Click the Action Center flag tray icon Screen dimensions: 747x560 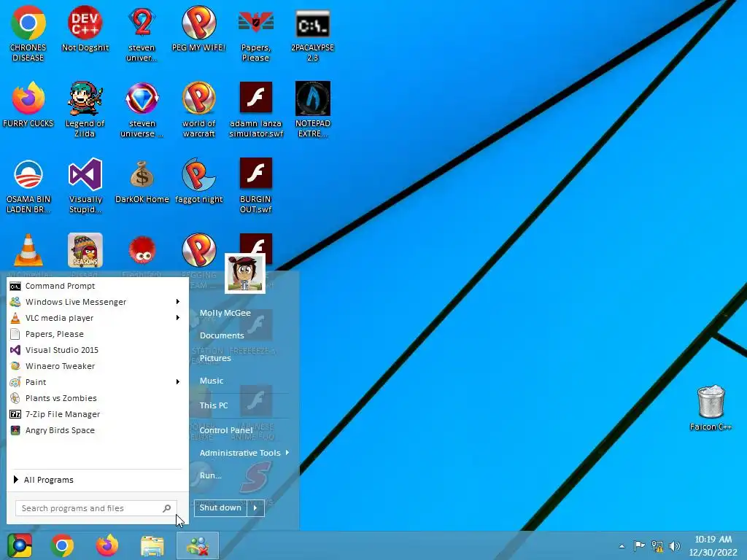pyautogui.click(x=639, y=545)
